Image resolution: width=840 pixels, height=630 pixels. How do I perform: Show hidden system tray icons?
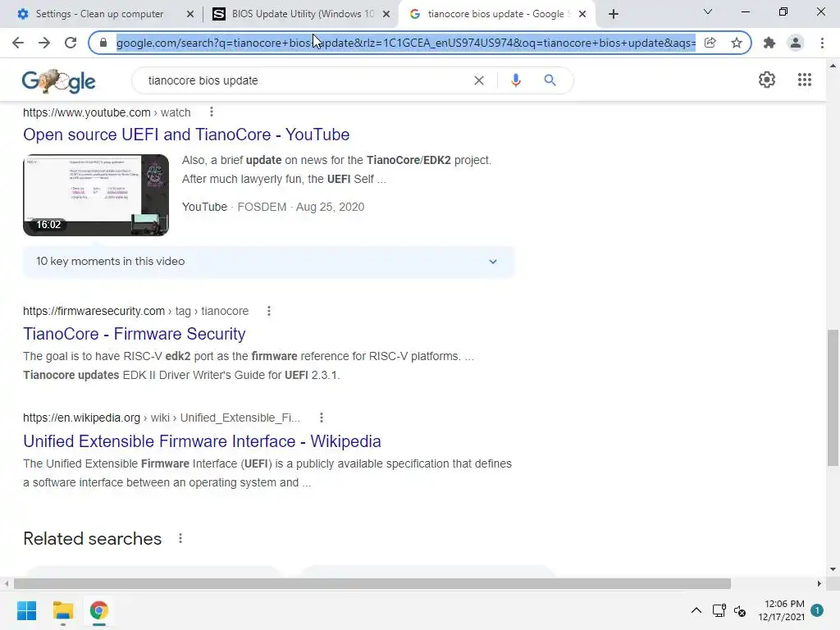click(x=696, y=610)
